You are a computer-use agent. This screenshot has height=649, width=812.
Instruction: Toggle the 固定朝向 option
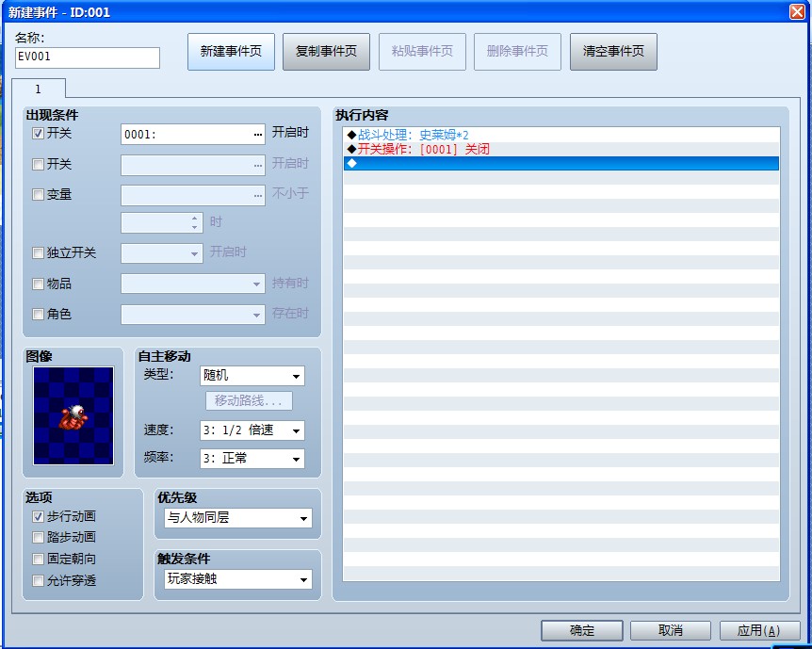click(38, 559)
